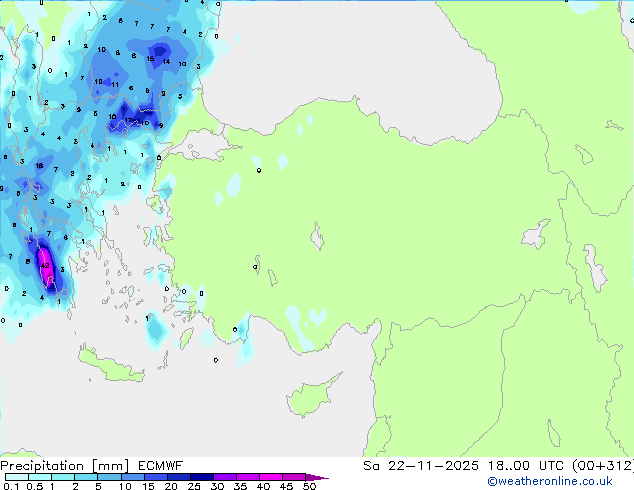Click the 'Precipitation [mm]' title text
Viewport: 634px width, 490px height.
coord(65,466)
